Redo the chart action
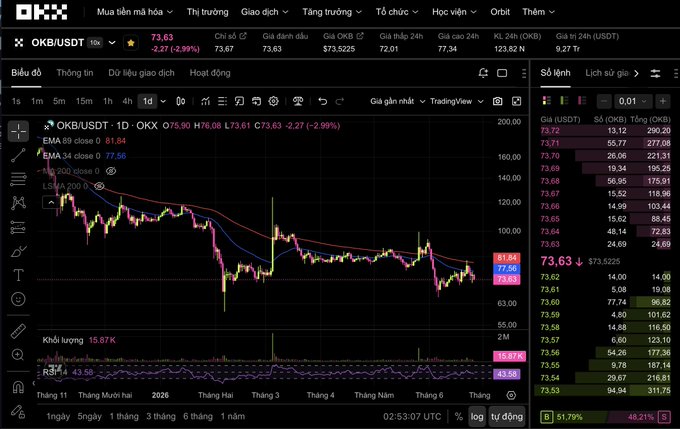Screen dimensions: 680x429 (340, 101)
